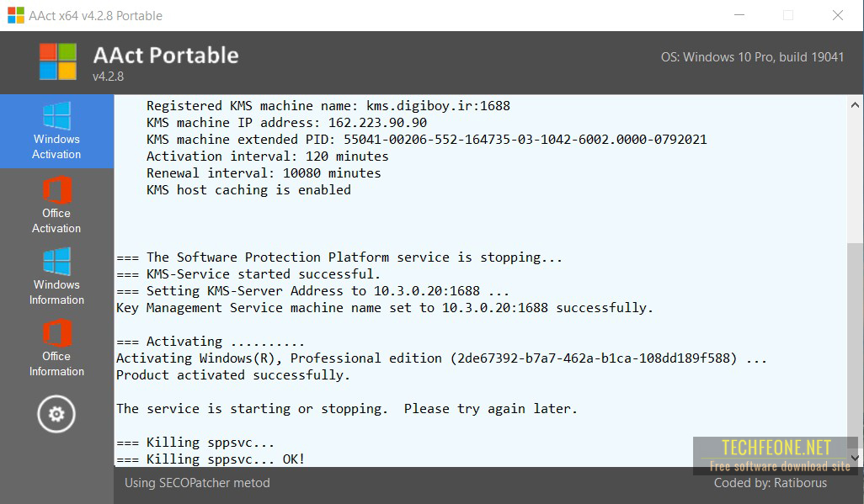Screen dimensions: 864x504
Task: Open the Office Activation section
Action: click(56, 204)
